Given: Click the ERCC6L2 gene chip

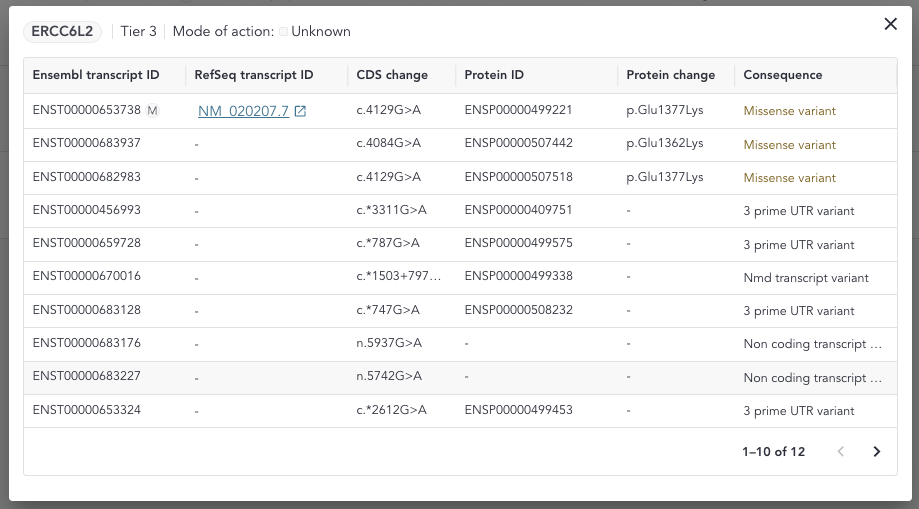Looking at the screenshot, I should [x=62, y=31].
